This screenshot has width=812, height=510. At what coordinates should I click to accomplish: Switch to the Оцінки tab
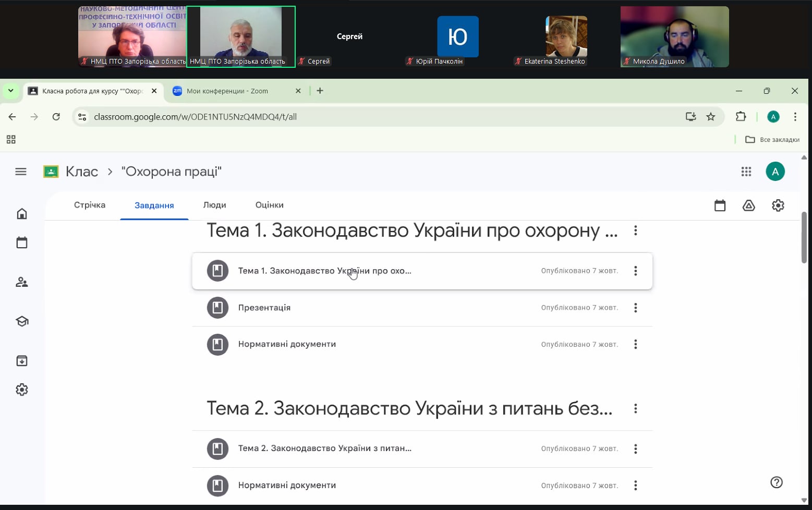point(269,205)
